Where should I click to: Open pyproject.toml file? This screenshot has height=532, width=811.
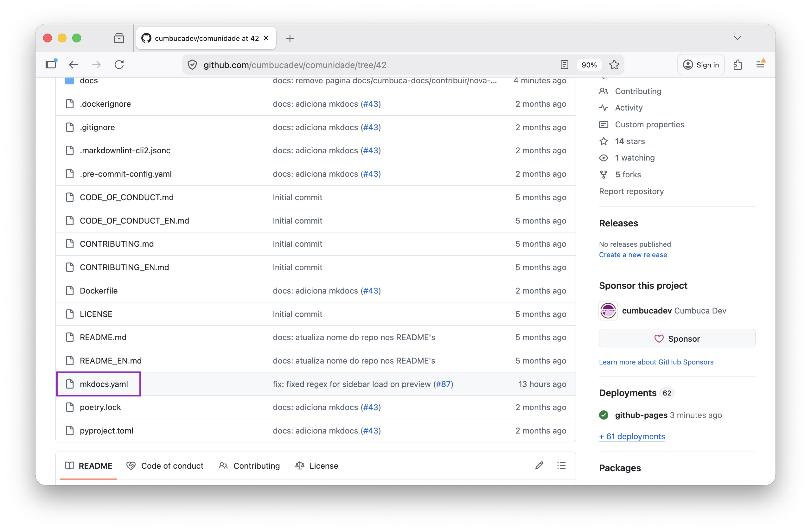107,431
